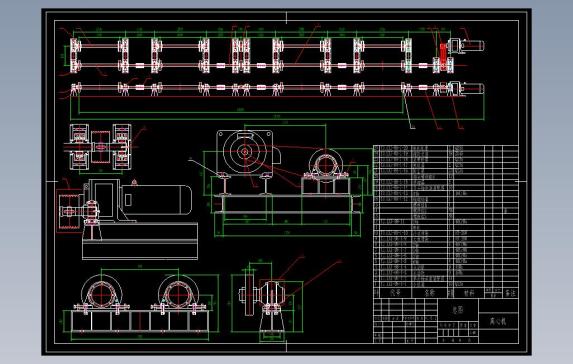Viewport: 573px width, 364px height.
Task: Click the 材料 column header
Action: click(x=468, y=293)
